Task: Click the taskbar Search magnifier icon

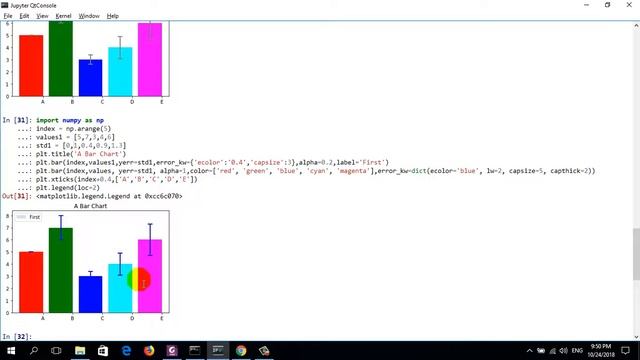Action: (34, 351)
